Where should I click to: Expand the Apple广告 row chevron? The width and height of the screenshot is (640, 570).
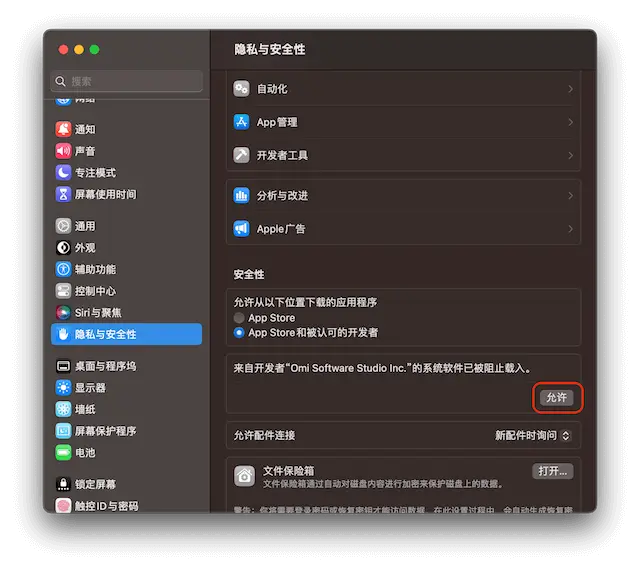click(570, 229)
